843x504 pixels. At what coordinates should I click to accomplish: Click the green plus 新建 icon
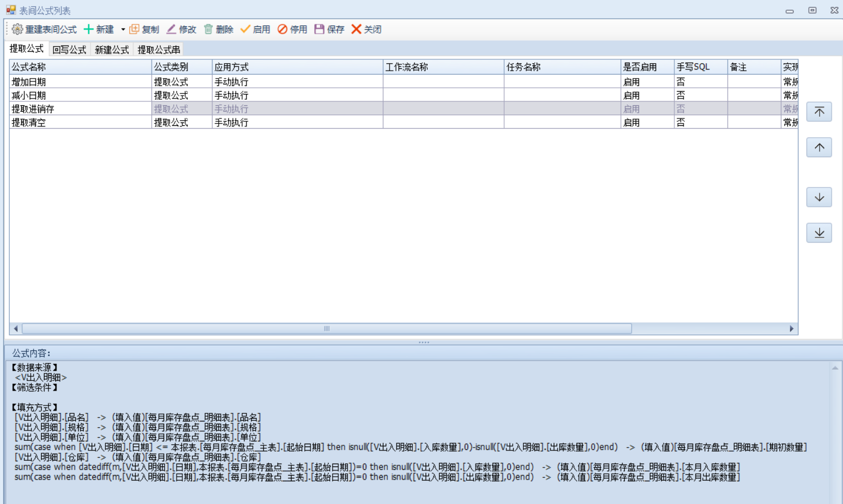coord(89,29)
